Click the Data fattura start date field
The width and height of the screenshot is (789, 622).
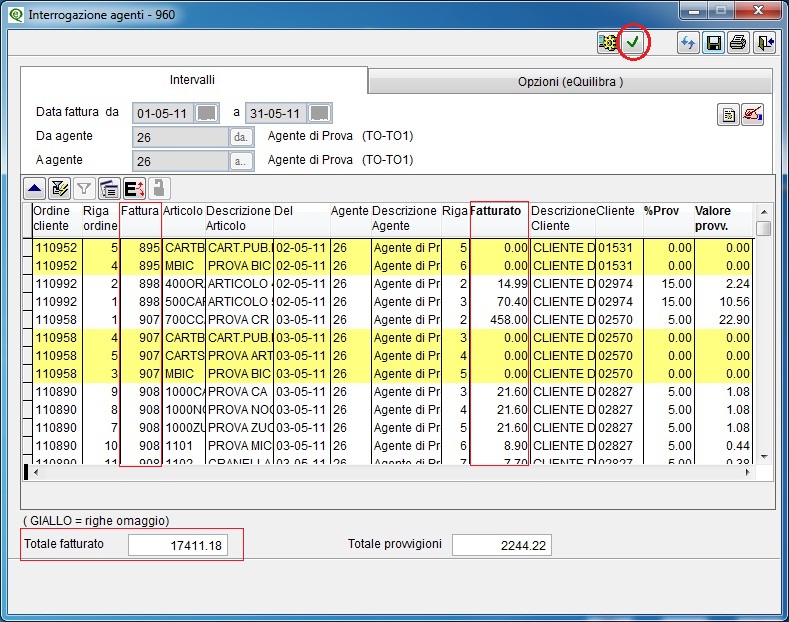pos(163,113)
